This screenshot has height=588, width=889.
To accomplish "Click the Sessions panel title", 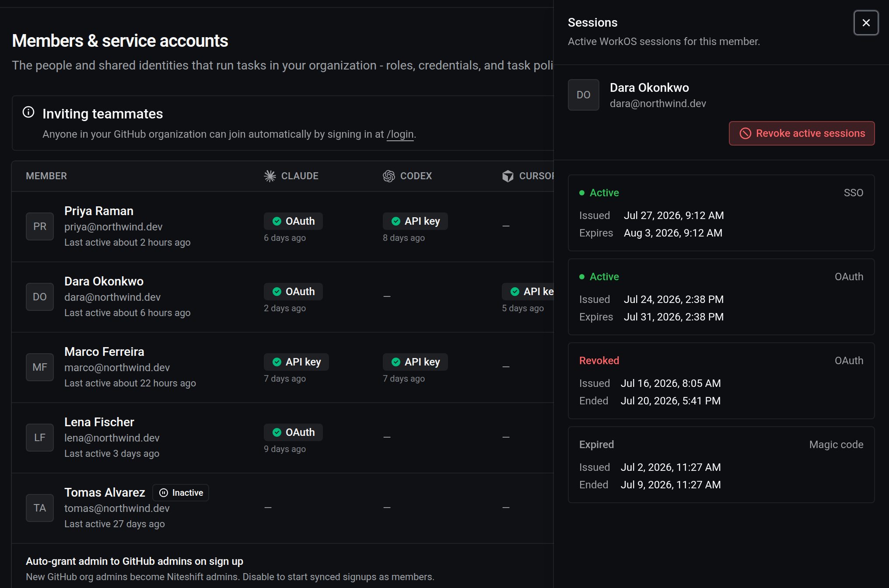I will [x=592, y=23].
